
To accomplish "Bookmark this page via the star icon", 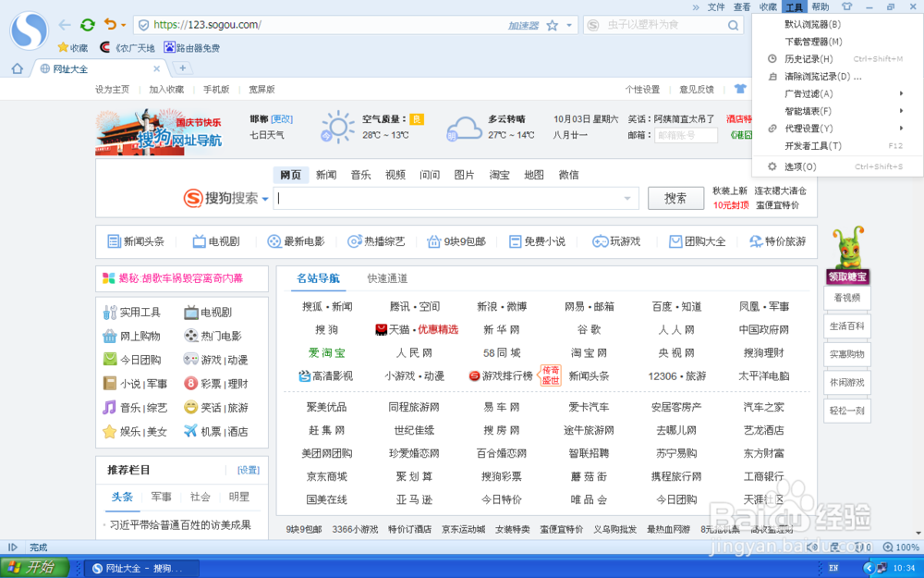I will tap(552, 26).
